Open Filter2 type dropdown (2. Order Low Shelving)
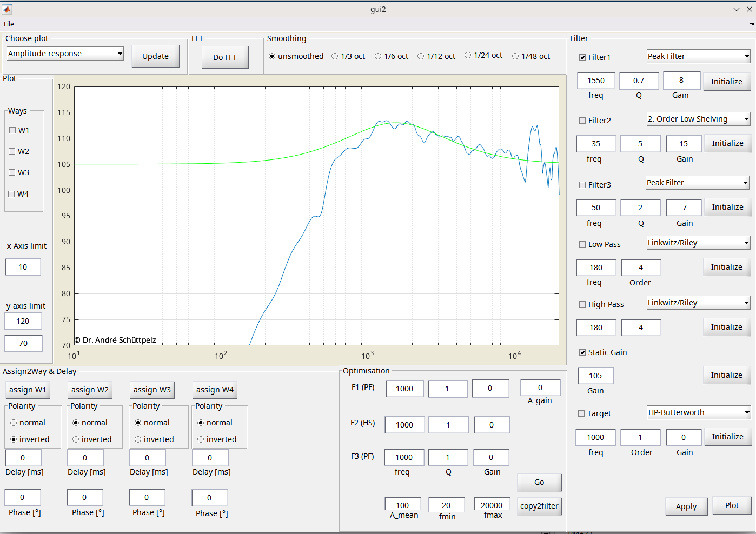This screenshot has width=756, height=534. pos(698,119)
